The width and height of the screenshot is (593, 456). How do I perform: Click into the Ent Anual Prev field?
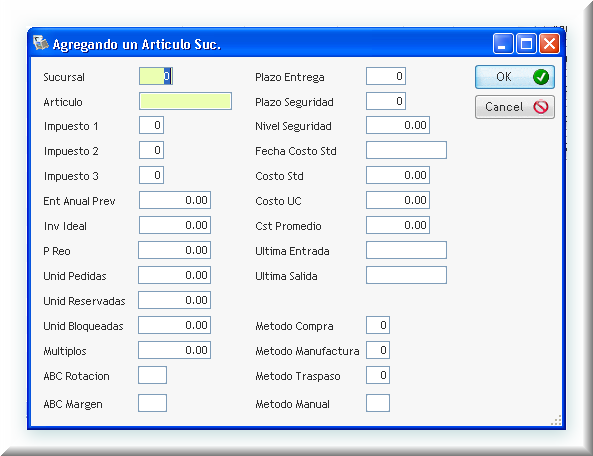(175, 200)
